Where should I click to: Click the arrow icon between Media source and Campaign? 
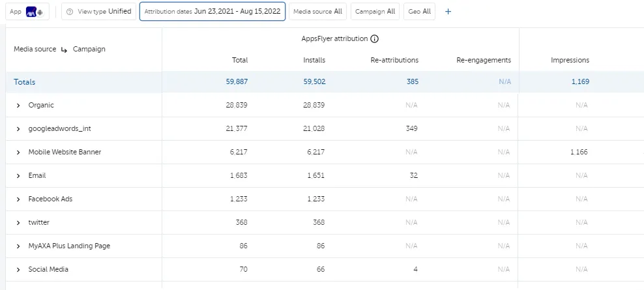64,50
